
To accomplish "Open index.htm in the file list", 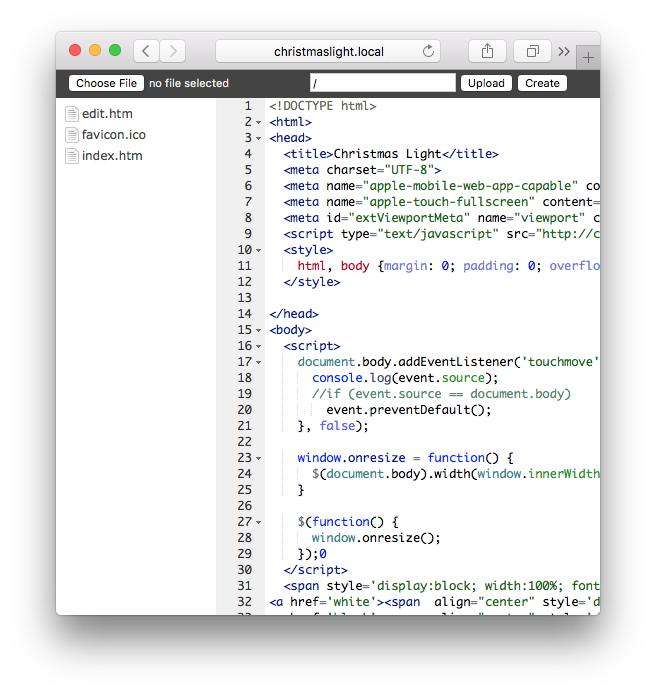I will (112, 156).
